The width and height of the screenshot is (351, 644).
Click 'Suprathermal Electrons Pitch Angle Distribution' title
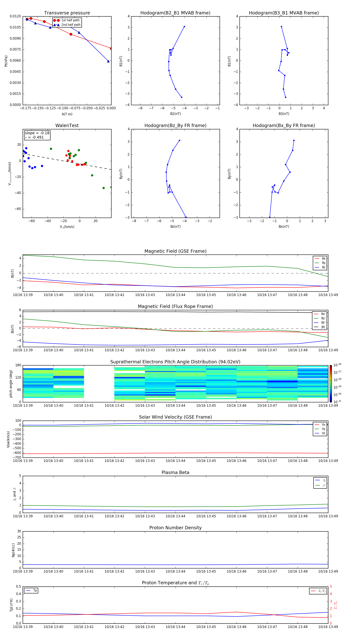point(175,362)
